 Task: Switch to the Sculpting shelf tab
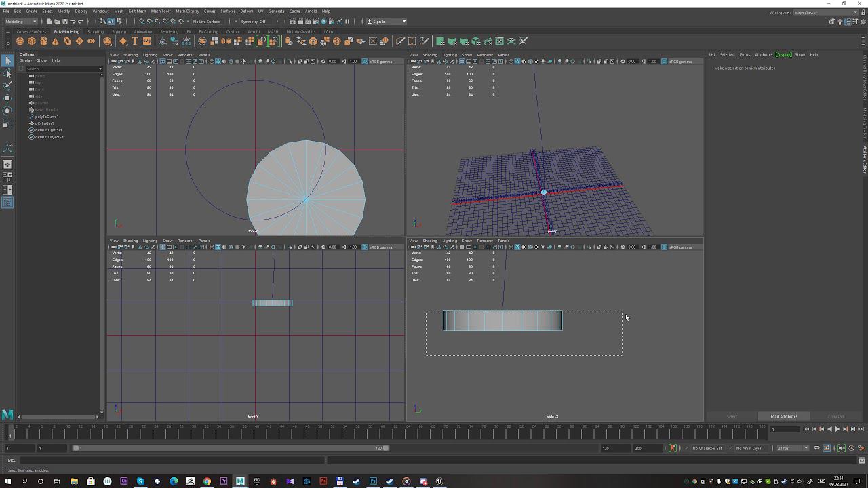pos(96,31)
